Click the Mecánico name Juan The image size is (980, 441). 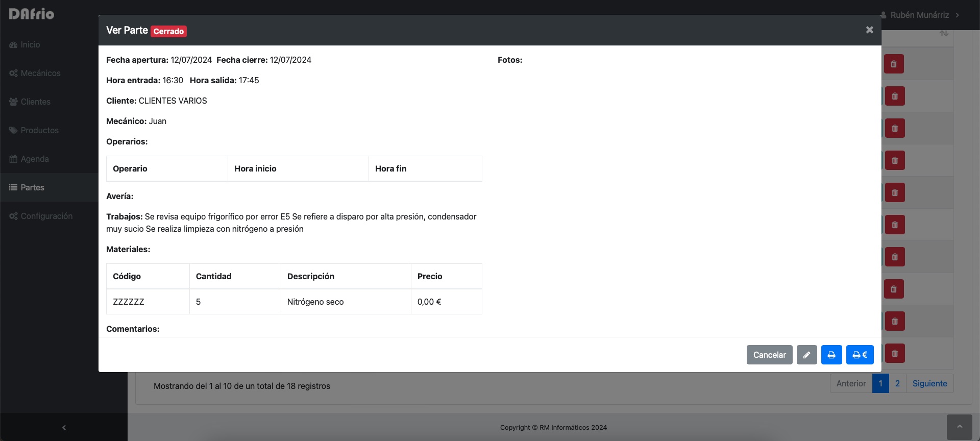coord(158,121)
